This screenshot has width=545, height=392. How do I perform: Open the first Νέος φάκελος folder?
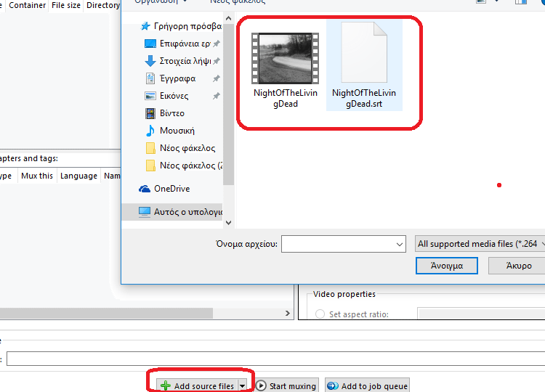tap(180, 148)
